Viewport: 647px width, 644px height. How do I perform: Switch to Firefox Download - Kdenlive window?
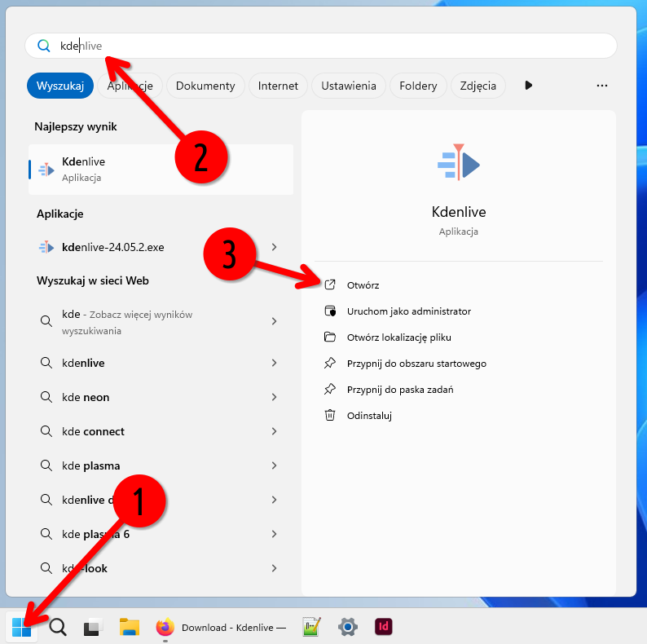(221, 628)
